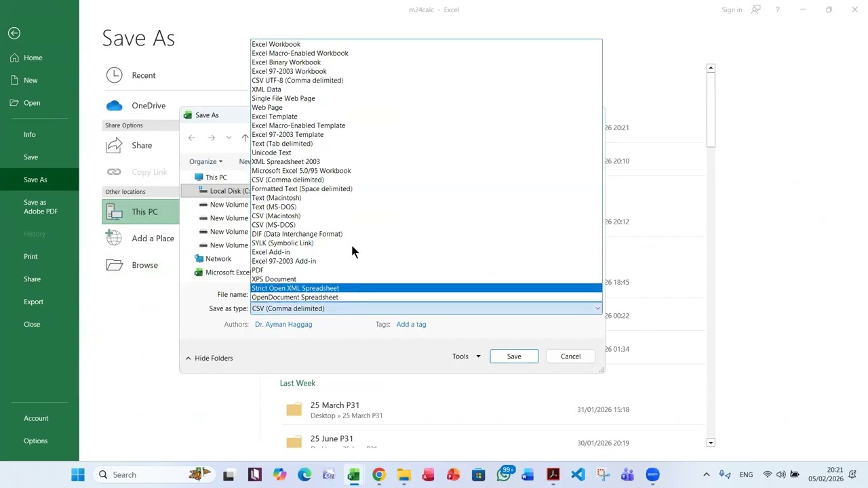Click Add a tag link

point(411,325)
